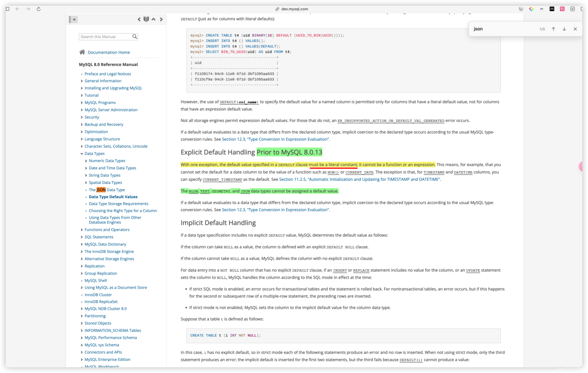Click the browser back navigation icon
This screenshot has width=588, height=373.
coord(17,9)
